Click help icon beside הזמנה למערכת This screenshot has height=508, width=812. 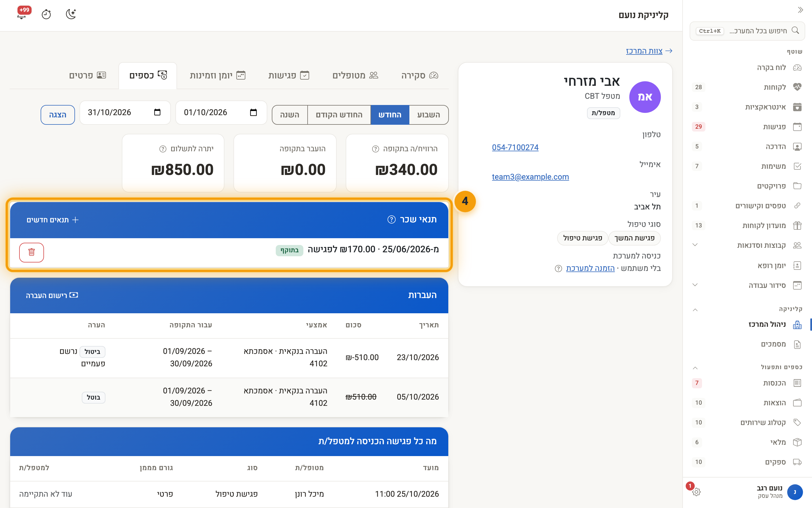(558, 268)
